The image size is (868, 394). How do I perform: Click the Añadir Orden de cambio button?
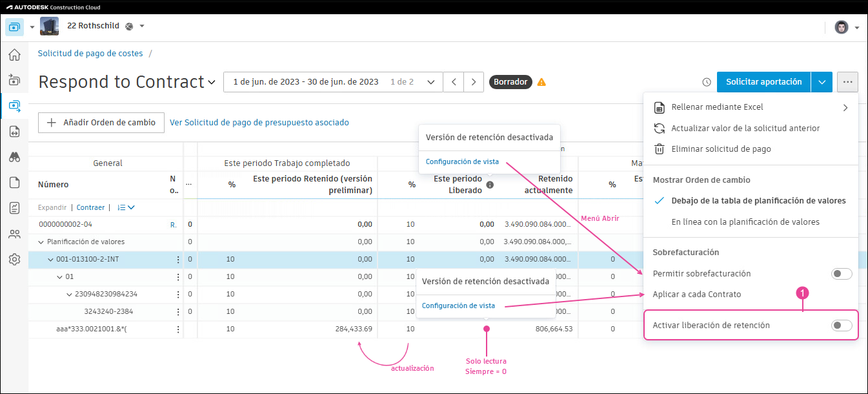tap(101, 122)
